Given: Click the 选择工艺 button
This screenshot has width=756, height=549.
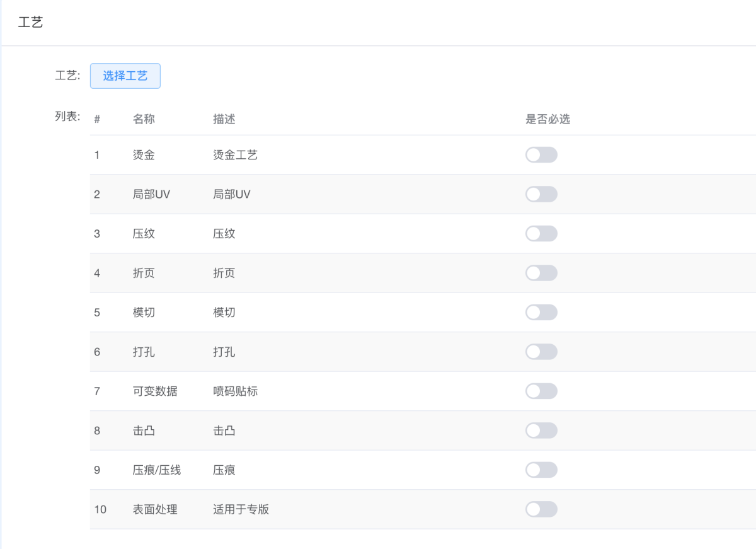Looking at the screenshot, I should [125, 76].
